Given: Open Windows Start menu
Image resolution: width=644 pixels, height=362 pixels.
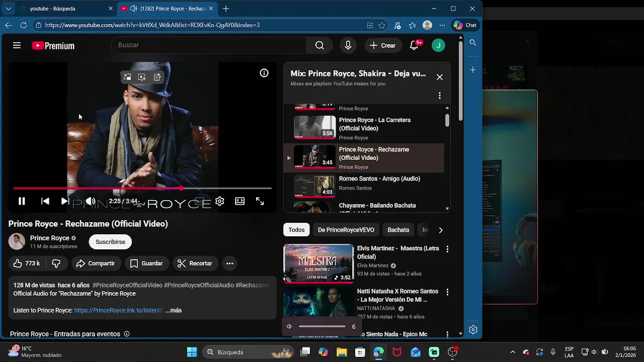Looking at the screenshot, I should [192, 352].
